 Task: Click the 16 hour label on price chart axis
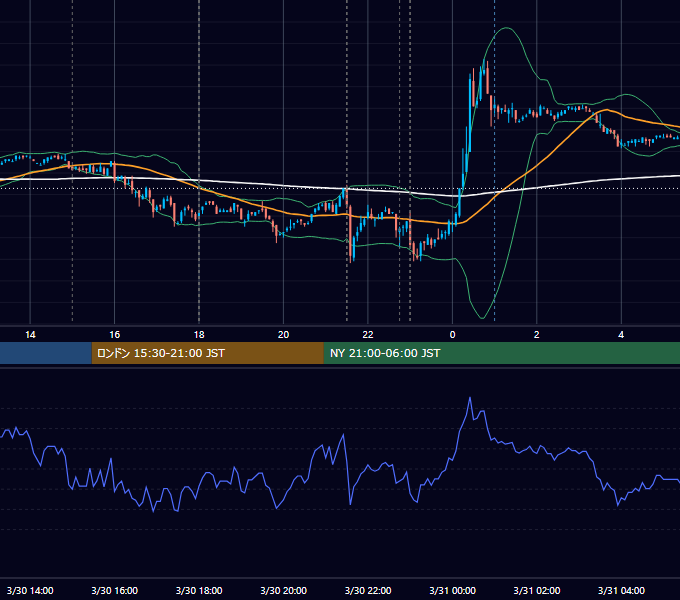coord(114,335)
